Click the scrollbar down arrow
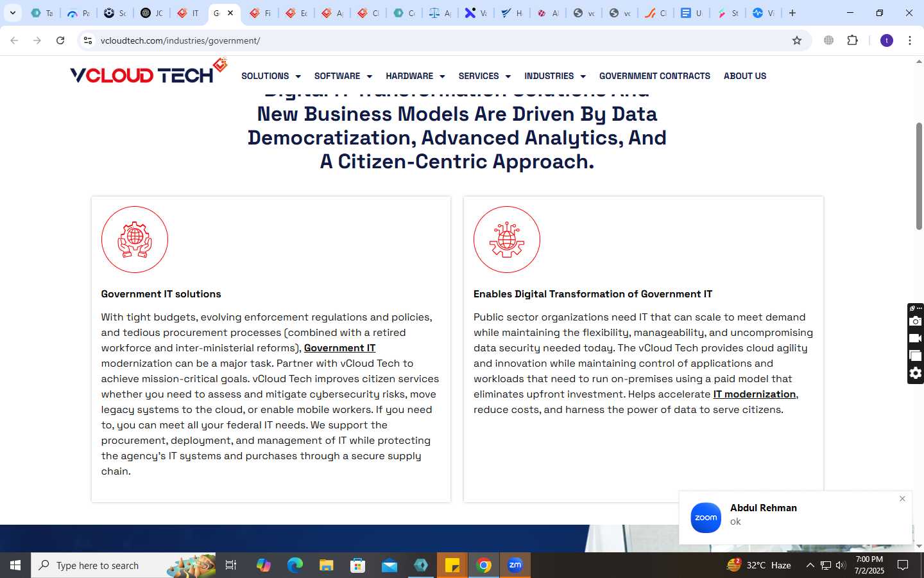The width and height of the screenshot is (924, 578). tap(919, 546)
